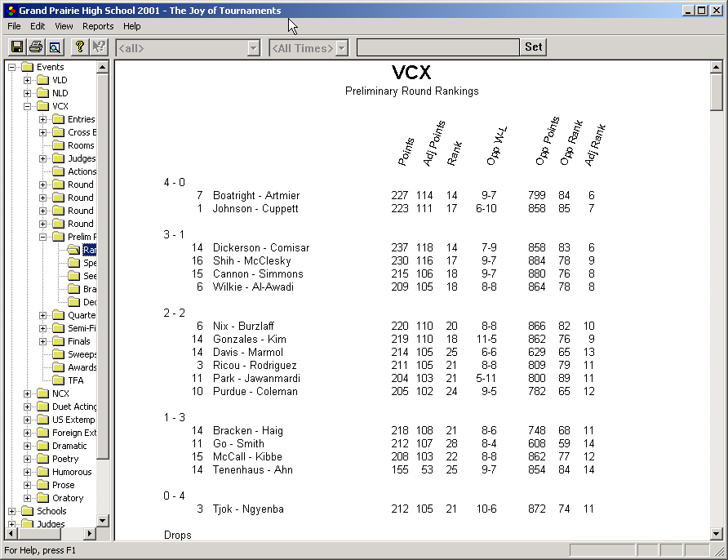Open the <all> dropdown list

(254, 47)
